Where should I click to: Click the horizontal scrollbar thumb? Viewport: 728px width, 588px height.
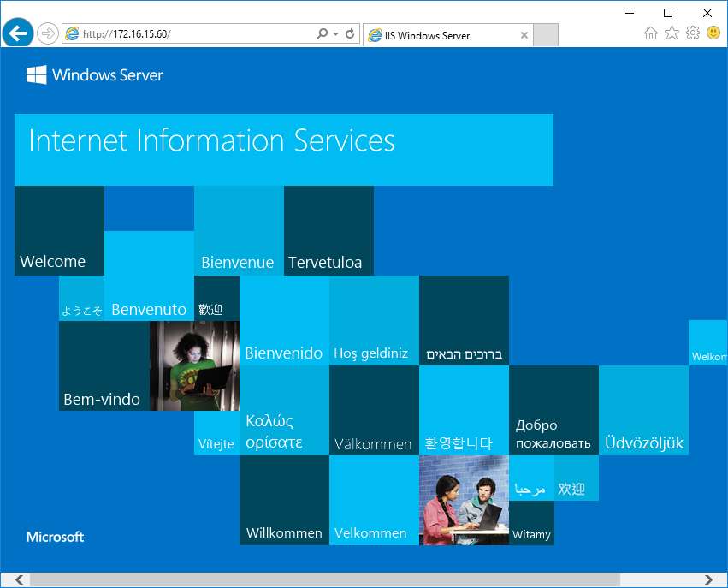[325, 579]
